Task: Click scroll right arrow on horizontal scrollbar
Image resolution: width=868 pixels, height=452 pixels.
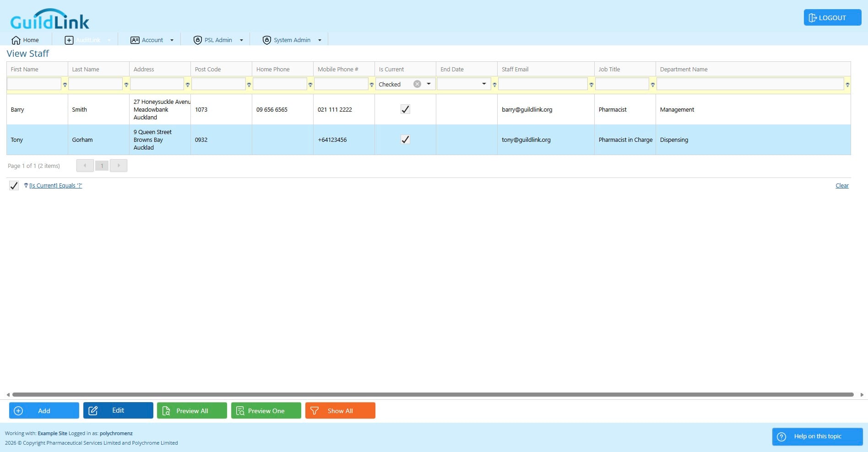Action: click(862, 395)
